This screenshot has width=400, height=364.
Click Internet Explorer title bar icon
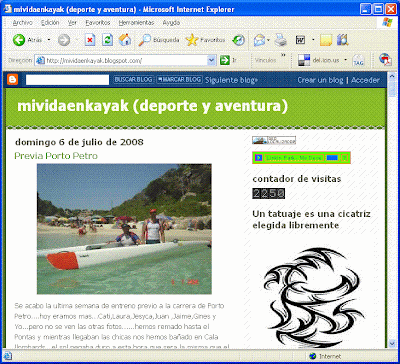8,9
